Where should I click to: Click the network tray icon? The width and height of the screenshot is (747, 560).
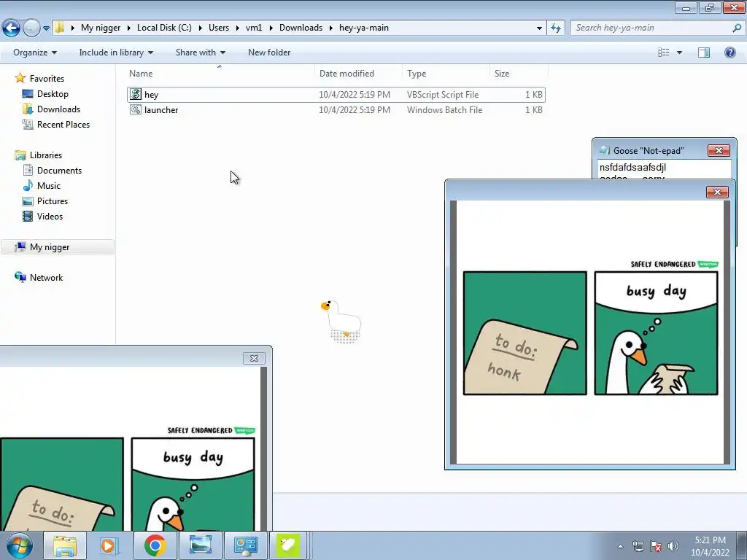[638, 546]
